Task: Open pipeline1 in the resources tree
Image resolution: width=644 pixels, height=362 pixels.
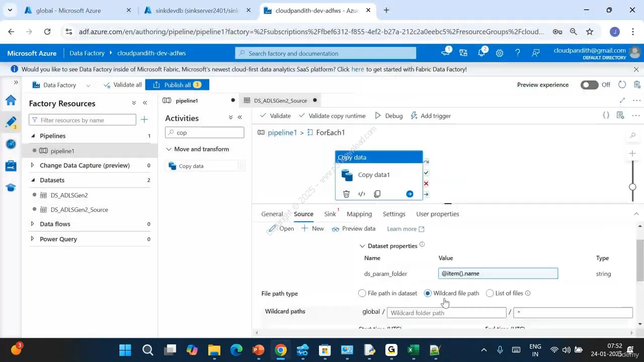Action: click(x=62, y=151)
